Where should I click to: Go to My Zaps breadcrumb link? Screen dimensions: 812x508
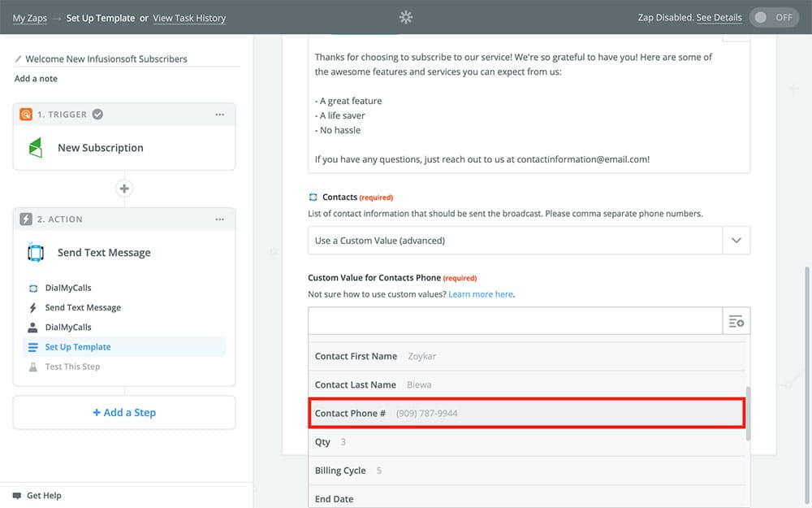pyautogui.click(x=30, y=18)
